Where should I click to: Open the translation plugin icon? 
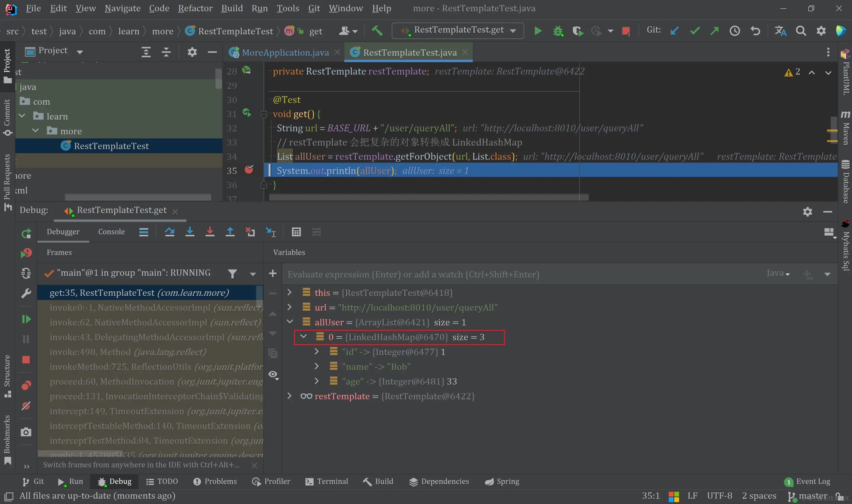pyautogui.click(x=780, y=31)
